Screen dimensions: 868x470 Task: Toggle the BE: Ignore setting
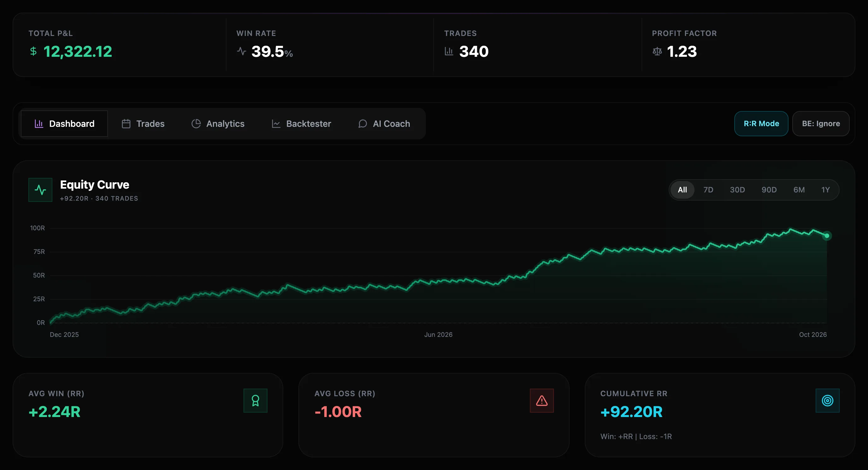[821, 124]
